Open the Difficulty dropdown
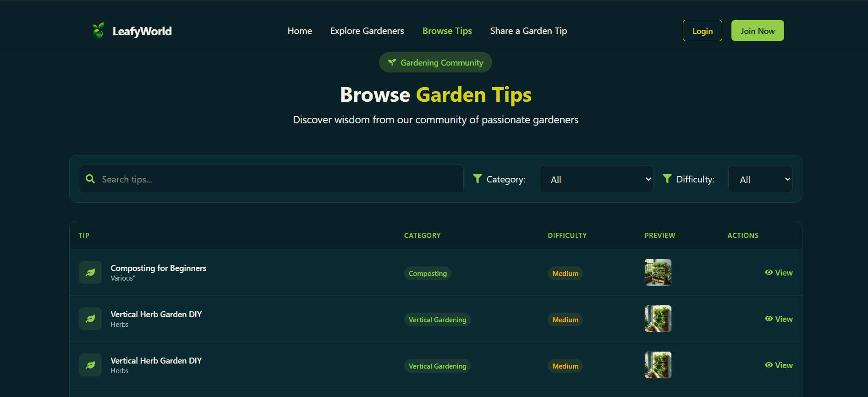 click(x=760, y=179)
